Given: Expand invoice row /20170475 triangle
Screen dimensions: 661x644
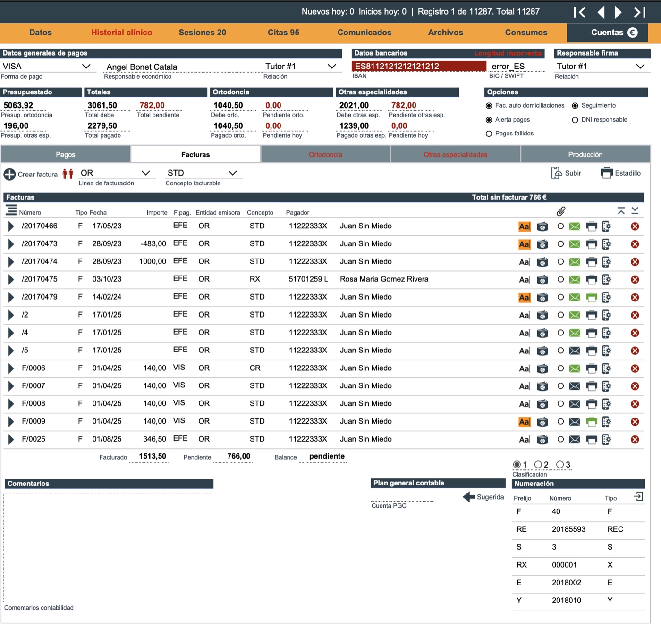Looking at the screenshot, I should (x=11, y=279).
